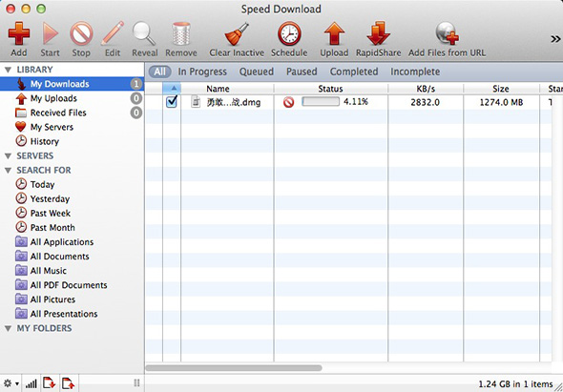Click the 1274.0 MB size value
This screenshot has height=392, width=563.
coord(501,102)
